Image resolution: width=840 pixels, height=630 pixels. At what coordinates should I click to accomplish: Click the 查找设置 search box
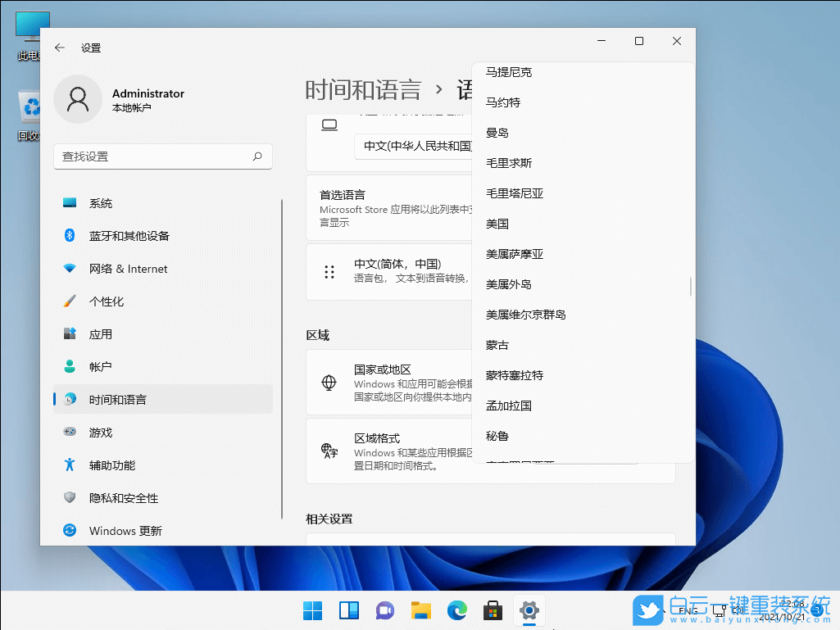point(162,156)
